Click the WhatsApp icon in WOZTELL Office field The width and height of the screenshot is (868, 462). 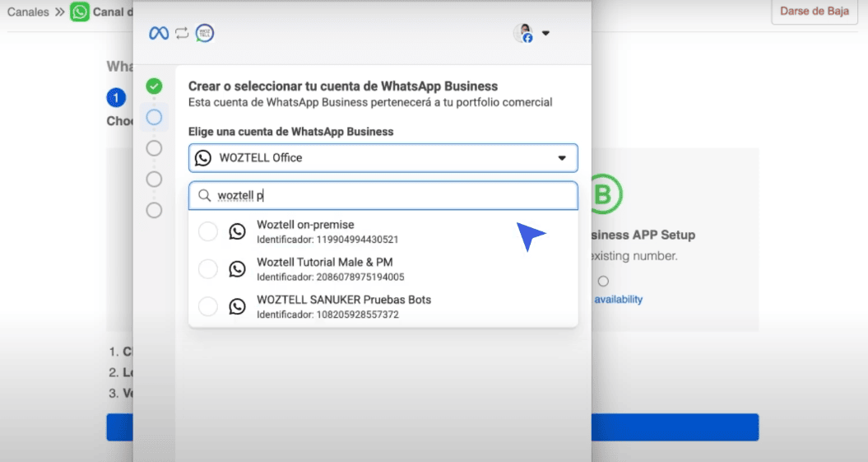click(203, 158)
